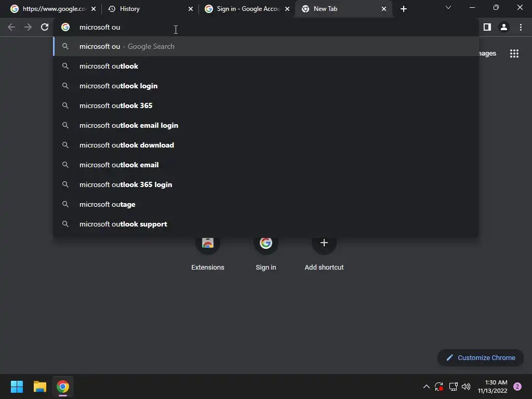Open the Sign in shortcut tile

(x=266, y=253)
